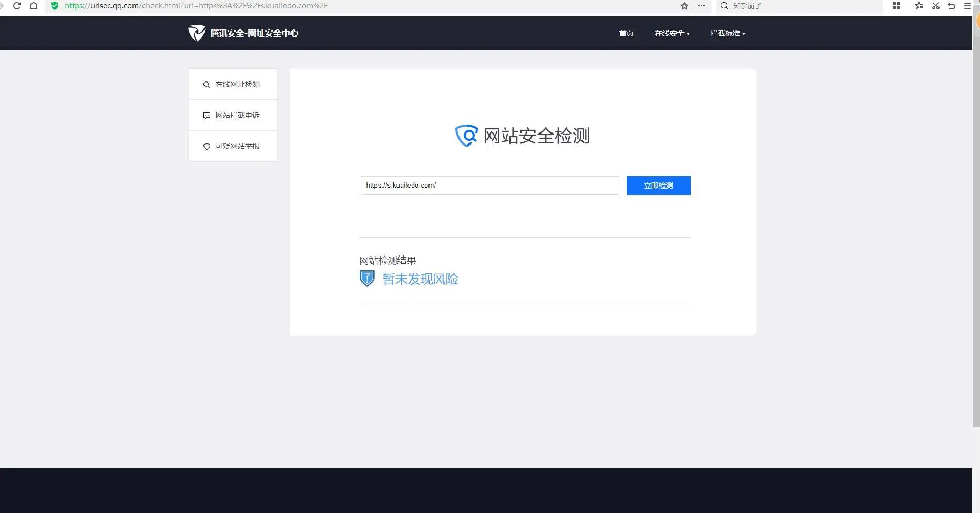
Task: Click the undo closed tab icon
Action: click(952, 6)
